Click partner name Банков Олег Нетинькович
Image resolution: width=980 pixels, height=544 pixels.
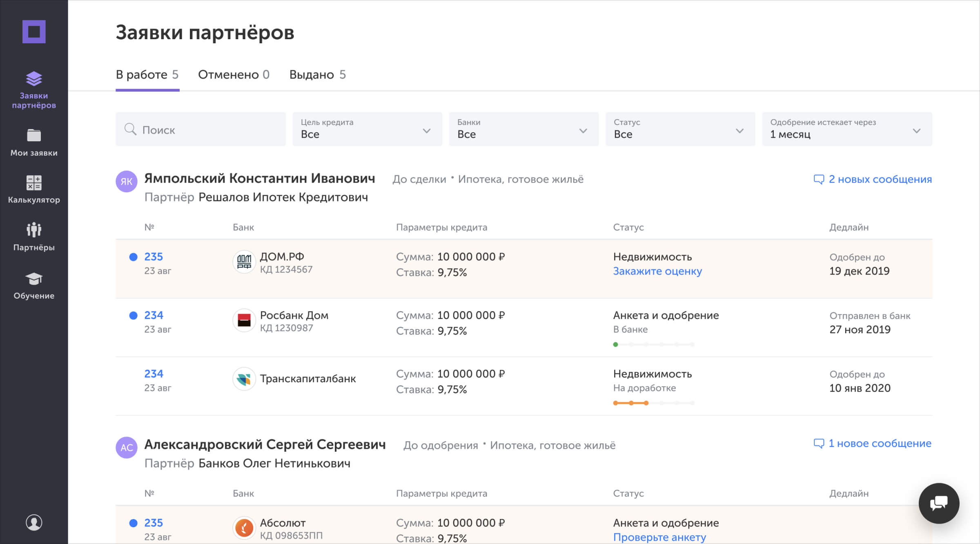point(274,464)
